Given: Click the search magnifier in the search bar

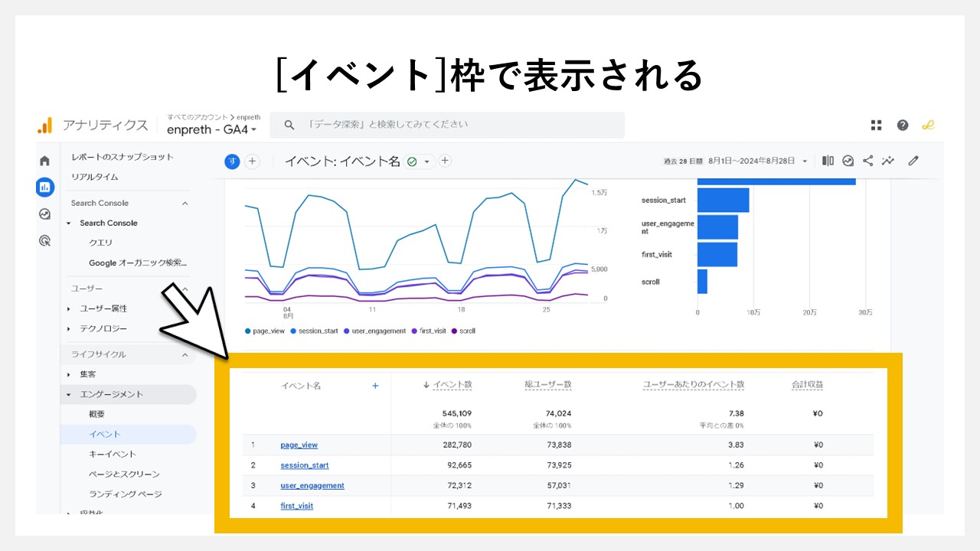Looking at the screenshot, I should click(x=289, y=124).
